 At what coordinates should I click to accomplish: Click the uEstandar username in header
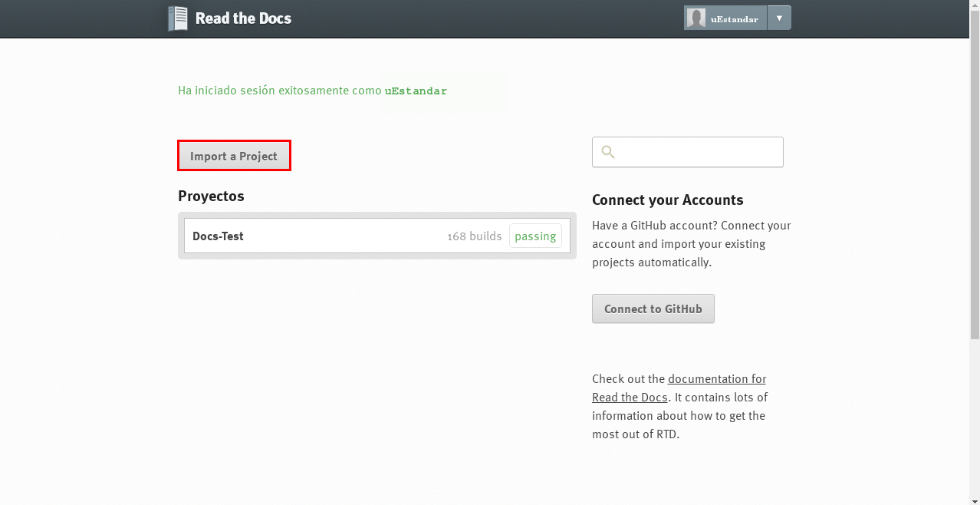(734, 19)
